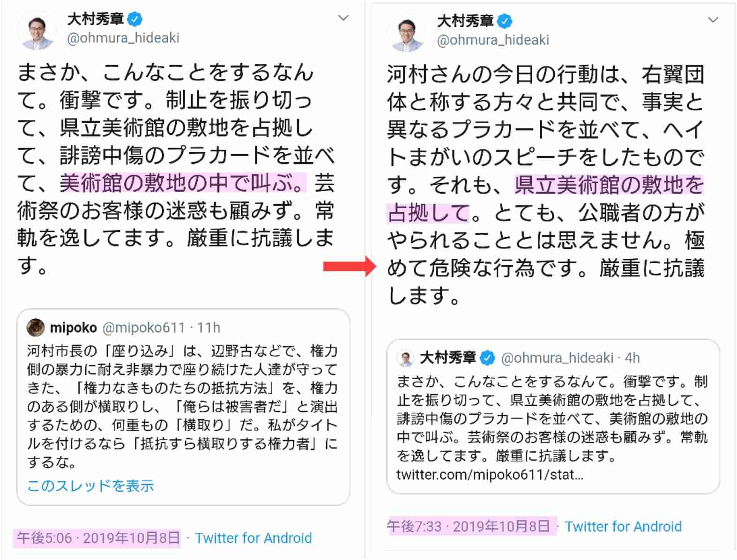Screen dimensions: 737x560
Task: Click verified badge on left tweet name
Action: [135, 19]
